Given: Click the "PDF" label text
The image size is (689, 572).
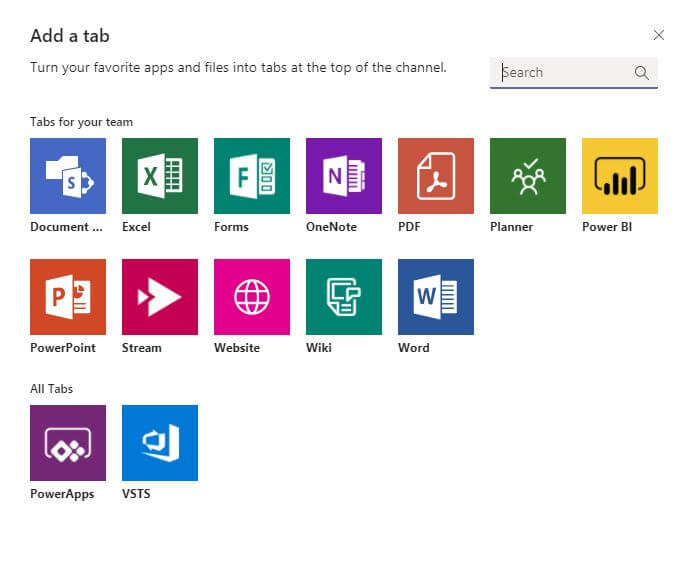Looking at the screenshot, I should pyautogui.click(x=409, y=227).
